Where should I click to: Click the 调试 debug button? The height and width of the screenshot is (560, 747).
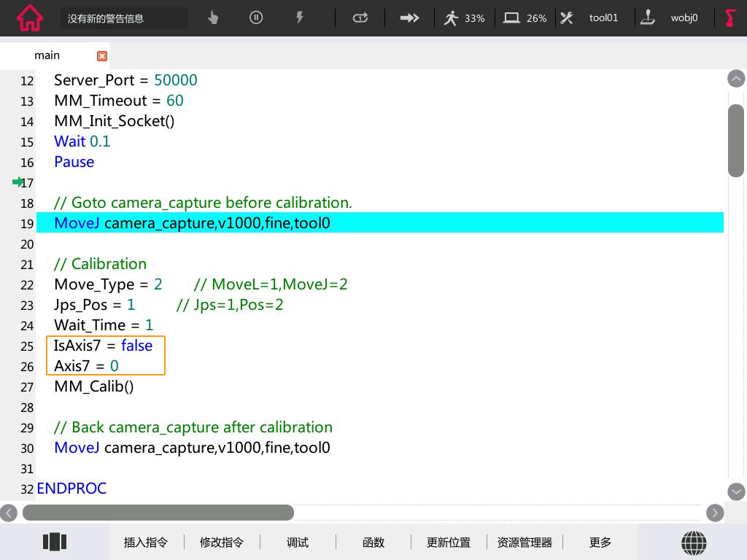tap(297, 542)
